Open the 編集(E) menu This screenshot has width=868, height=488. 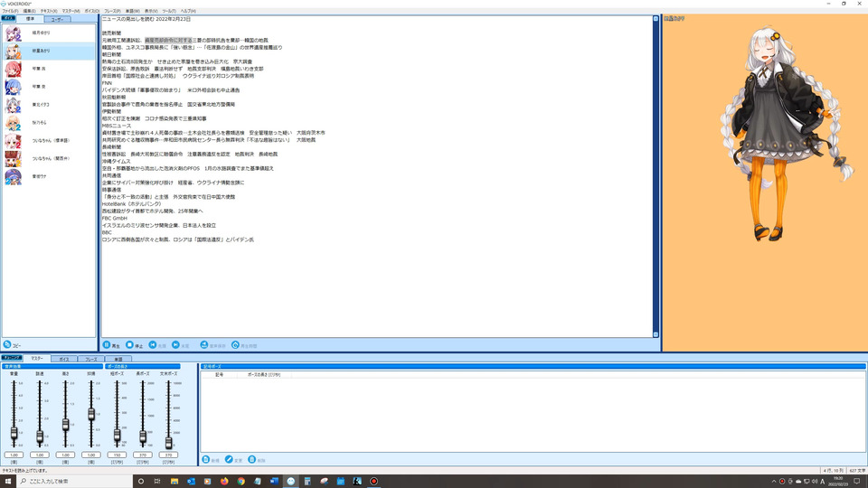pyautogui.click(x=29, y=11)
